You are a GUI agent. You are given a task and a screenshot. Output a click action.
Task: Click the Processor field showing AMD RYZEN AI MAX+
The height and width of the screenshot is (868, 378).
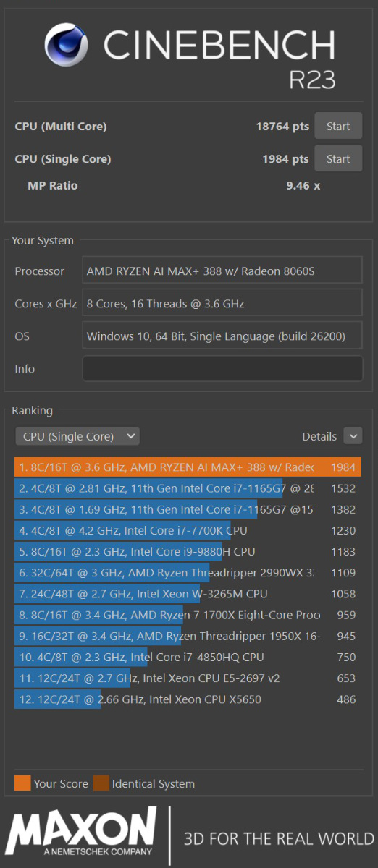222,271
